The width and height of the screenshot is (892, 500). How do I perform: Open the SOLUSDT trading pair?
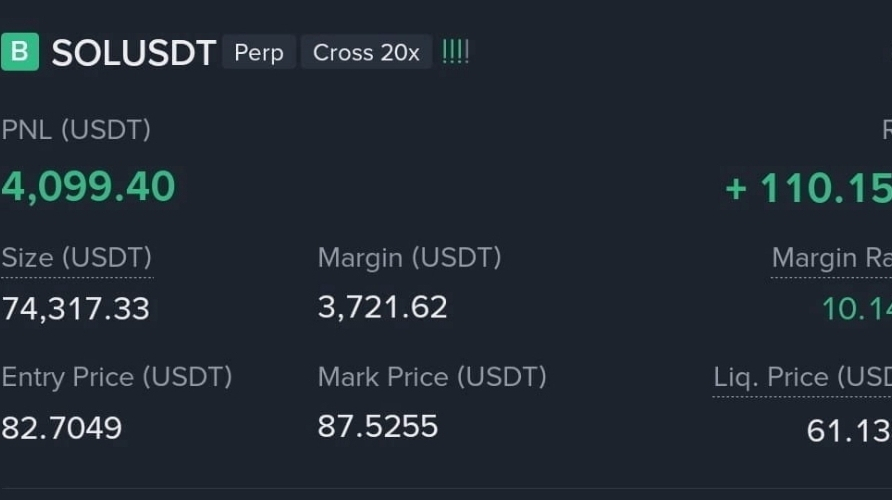coord(133,53)
